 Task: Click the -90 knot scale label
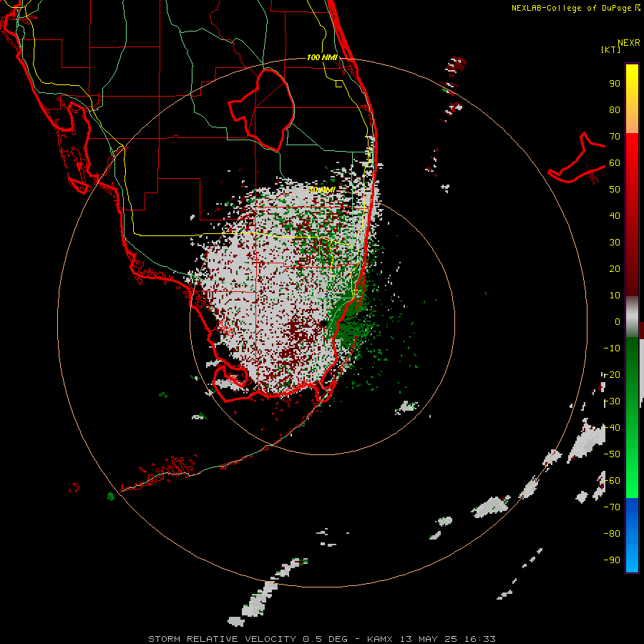612,560
